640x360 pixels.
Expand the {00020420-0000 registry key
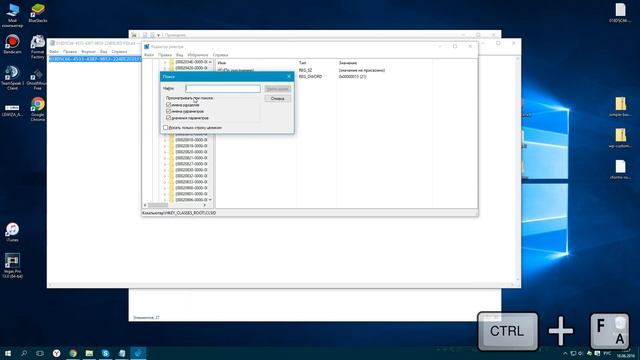click(x=165, y=68)
